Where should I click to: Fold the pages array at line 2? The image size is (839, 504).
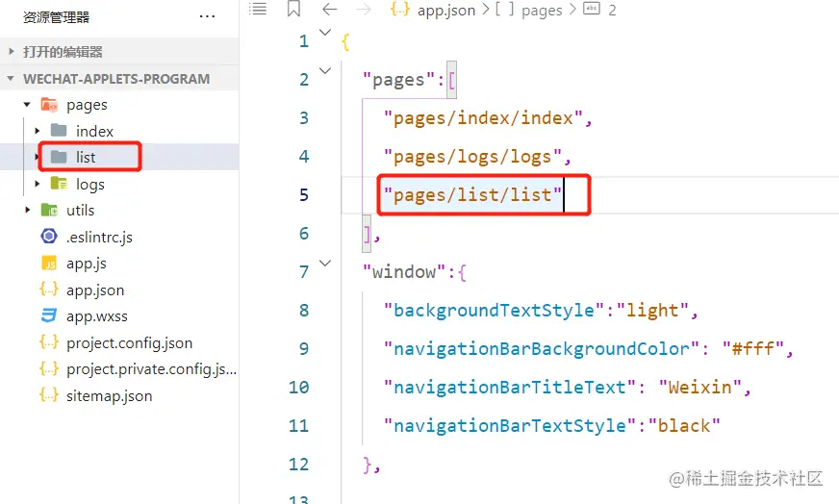point(325,70)
